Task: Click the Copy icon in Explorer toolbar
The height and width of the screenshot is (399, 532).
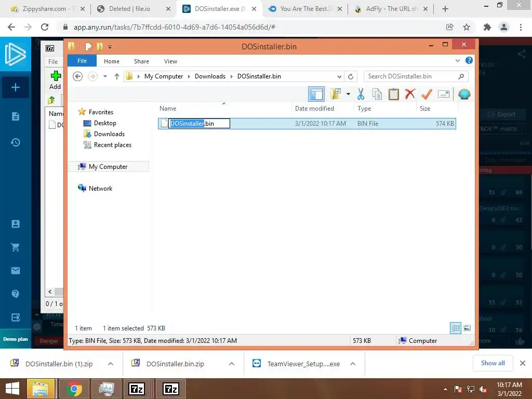Action: (377, 95)
